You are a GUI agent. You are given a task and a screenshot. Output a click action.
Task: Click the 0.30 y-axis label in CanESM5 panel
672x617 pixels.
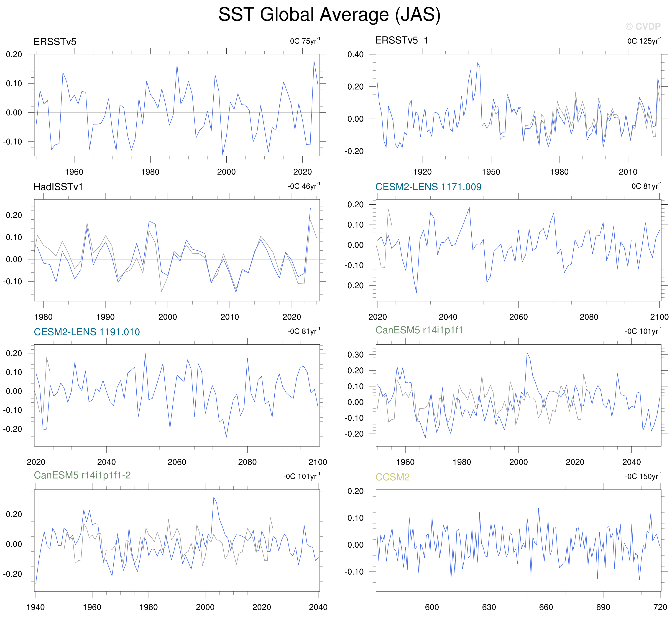355,355
